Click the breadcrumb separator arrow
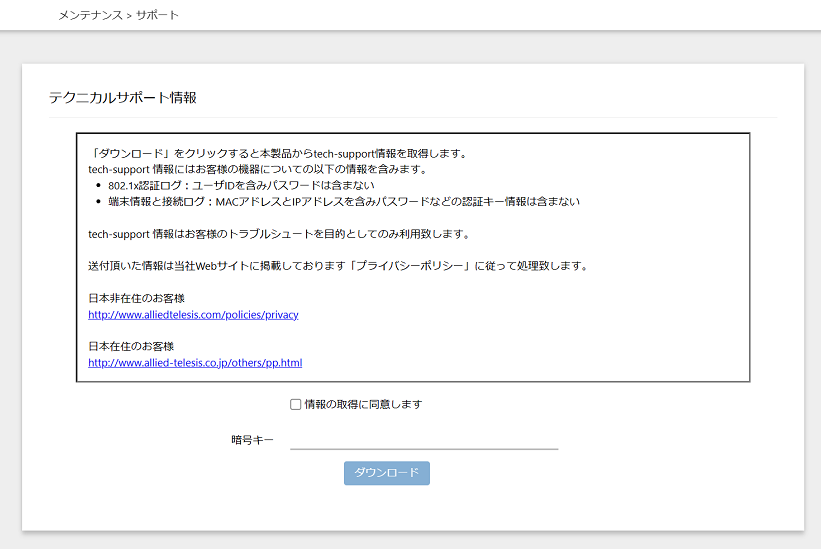The image size is (821, 549). (x=129, y=16)
